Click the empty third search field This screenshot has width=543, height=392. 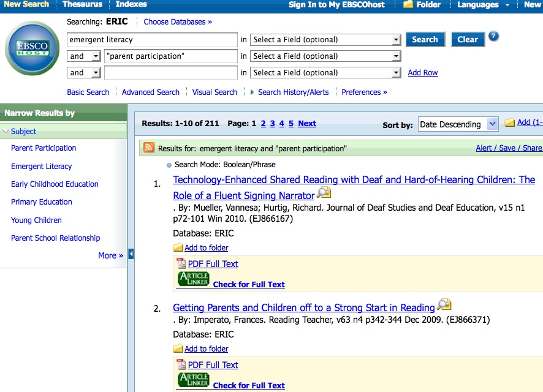pos(171,73)
